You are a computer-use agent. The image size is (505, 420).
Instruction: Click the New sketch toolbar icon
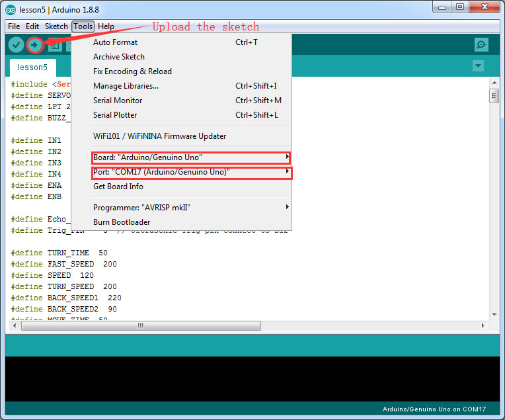[x=55, y=45]
